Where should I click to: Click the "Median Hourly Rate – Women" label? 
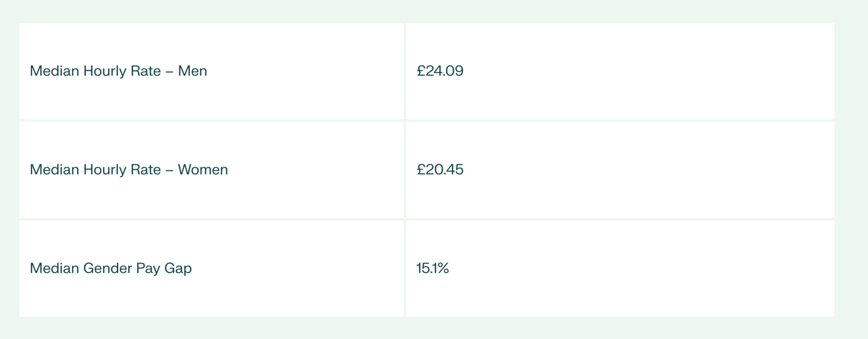[x=128, y=170]
